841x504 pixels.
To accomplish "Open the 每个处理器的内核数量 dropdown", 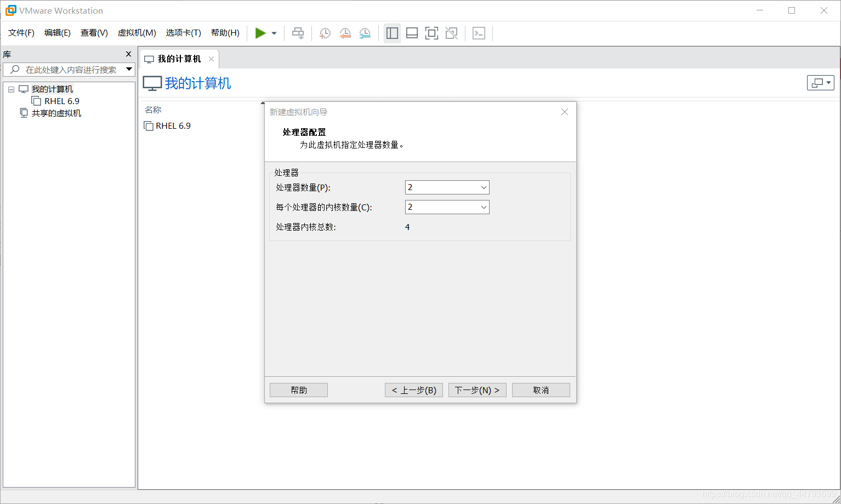I will click(482, 207).
